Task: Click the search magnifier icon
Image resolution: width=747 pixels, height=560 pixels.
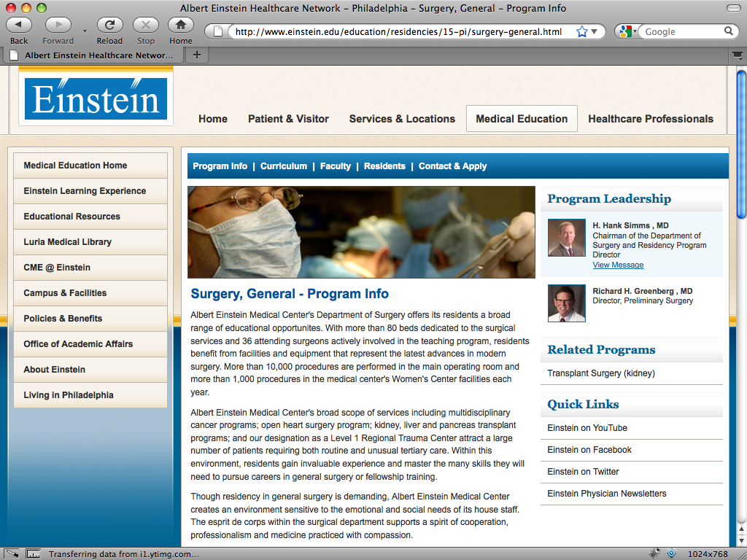Action: point(729,31)
